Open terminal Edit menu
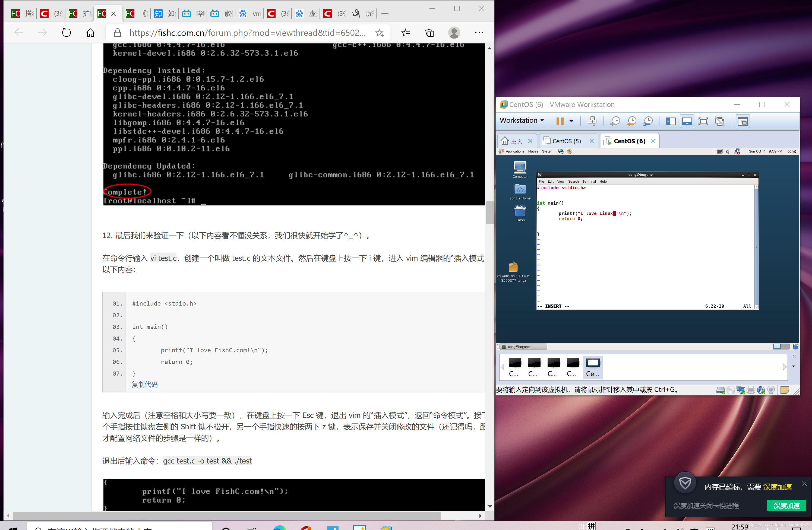This screenshot has width=812, height=530. 550,182
